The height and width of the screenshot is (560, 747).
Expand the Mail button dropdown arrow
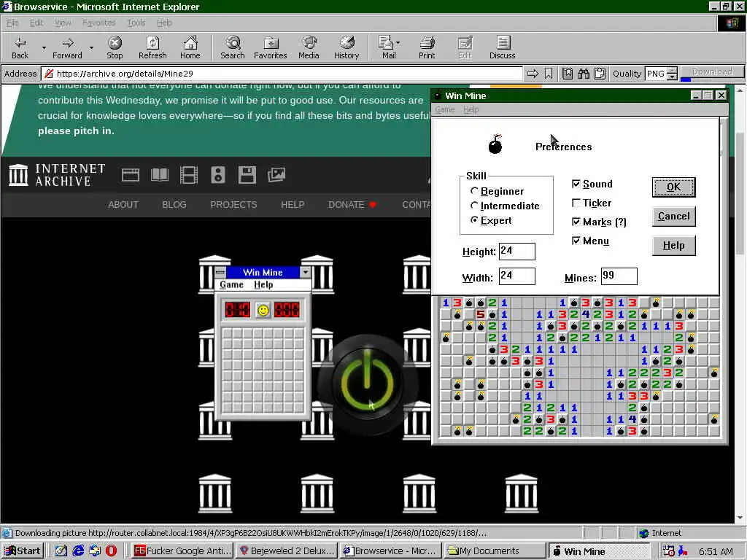(398, 43)
